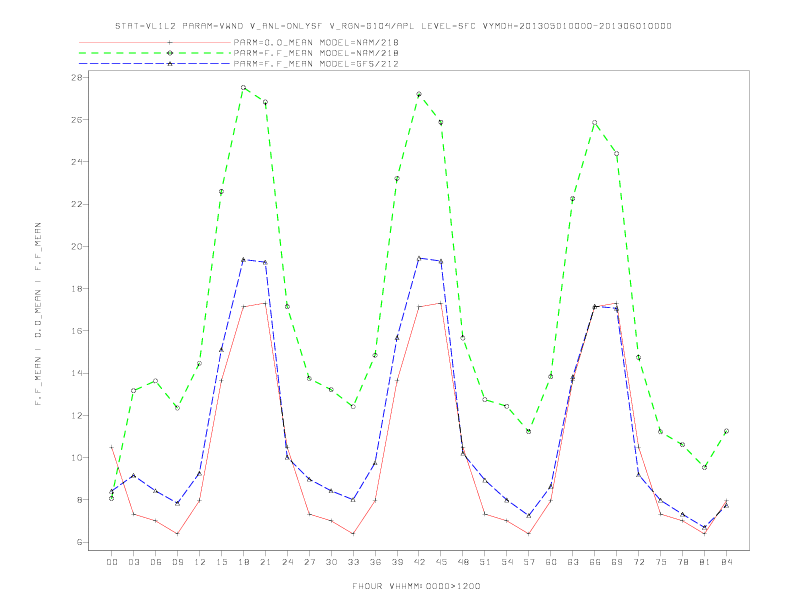The height and width of the screenshot is (612, 792).
Task: Click x-axis tick label 03
Action: point(133,562)
